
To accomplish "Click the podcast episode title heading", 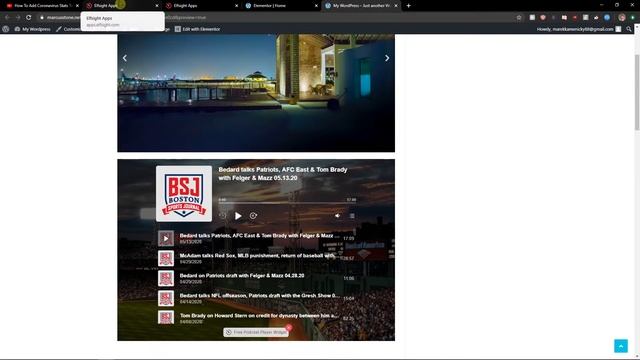I will tap(283, 173).
